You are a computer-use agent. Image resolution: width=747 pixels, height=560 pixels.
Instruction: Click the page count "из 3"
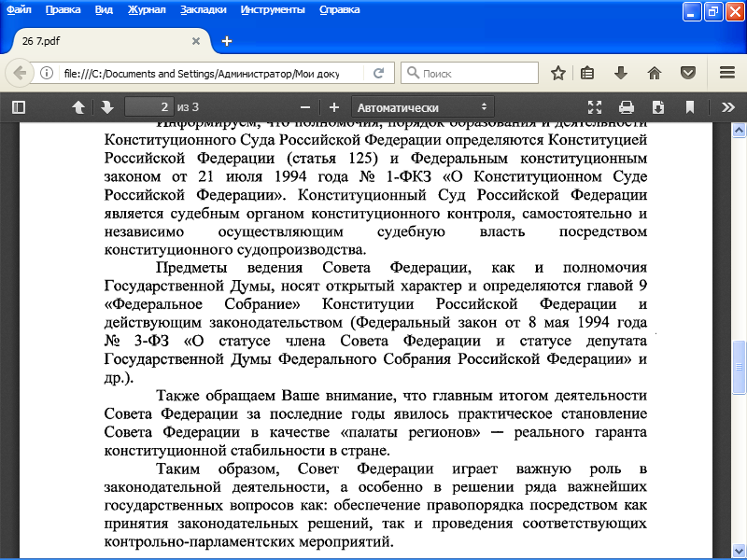coord(188,107)
